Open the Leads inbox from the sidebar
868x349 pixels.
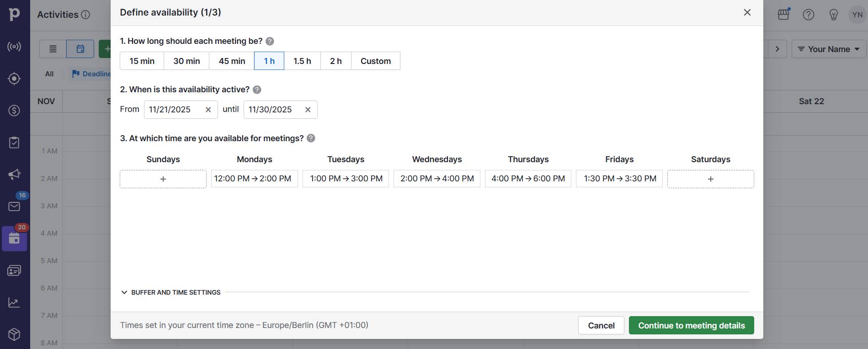[15, 46]
